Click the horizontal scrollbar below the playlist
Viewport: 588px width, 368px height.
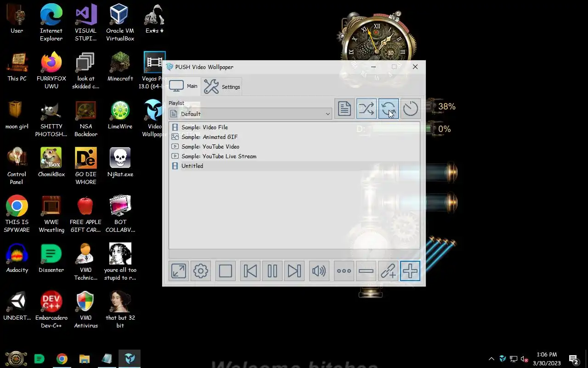click(x=294, y=253)
